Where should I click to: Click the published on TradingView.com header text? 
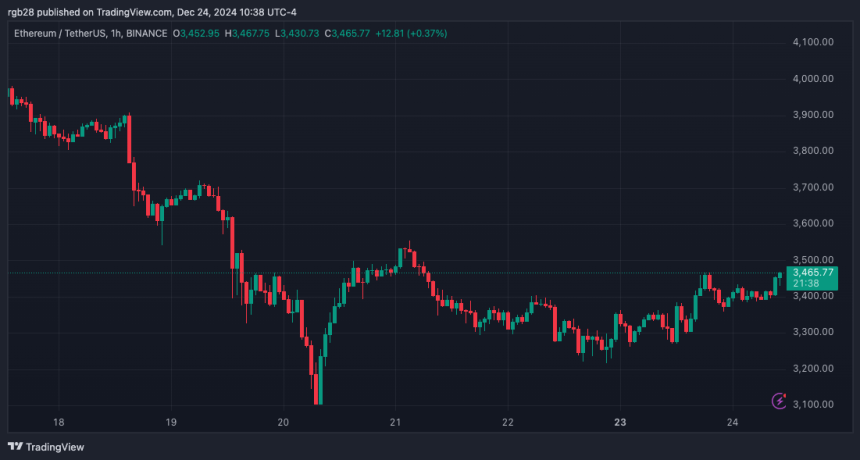[x=152, y=12]
